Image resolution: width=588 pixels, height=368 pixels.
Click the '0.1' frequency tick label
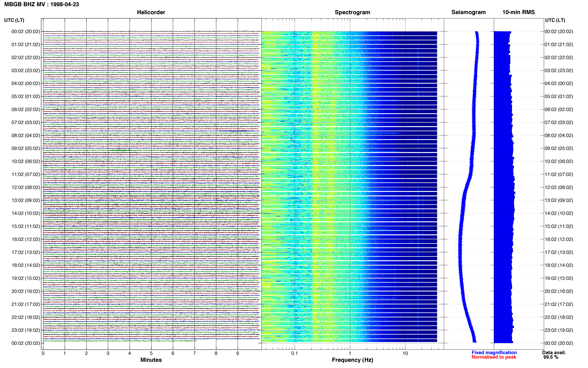coord(295,353)
